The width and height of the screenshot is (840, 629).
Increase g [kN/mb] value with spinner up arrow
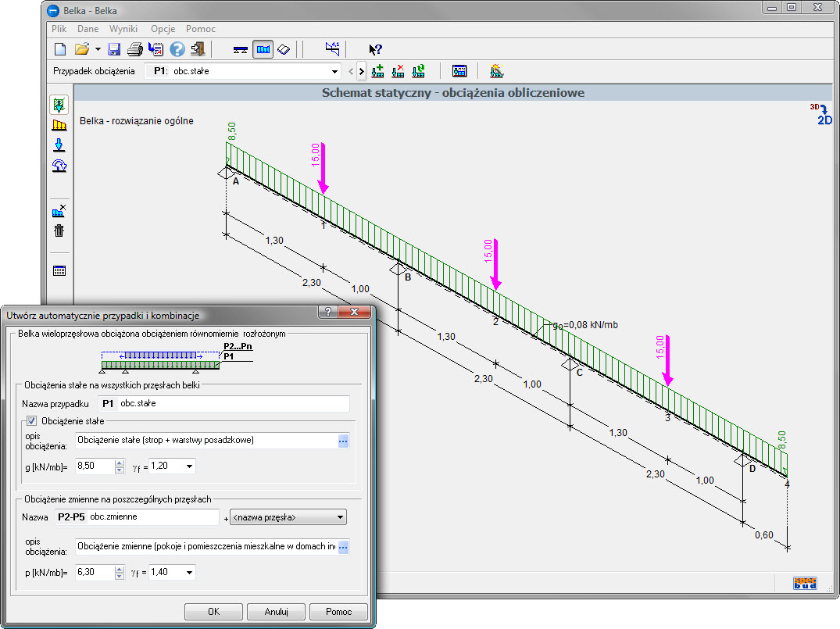120,463
